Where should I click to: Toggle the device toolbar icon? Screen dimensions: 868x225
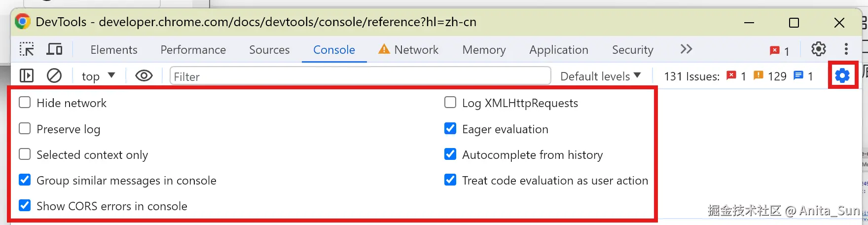point(54,49)
